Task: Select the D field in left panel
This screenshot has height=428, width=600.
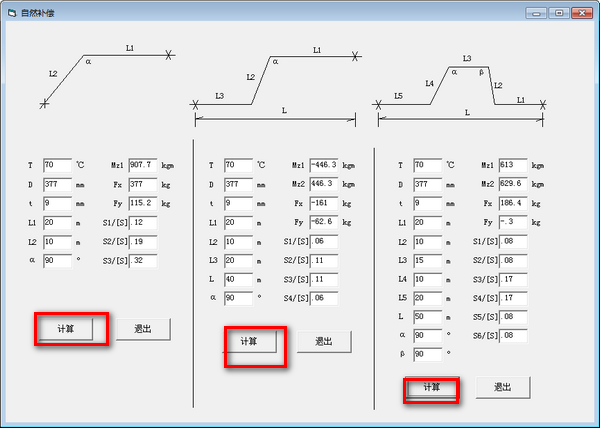Action: [x=57, y=185]
